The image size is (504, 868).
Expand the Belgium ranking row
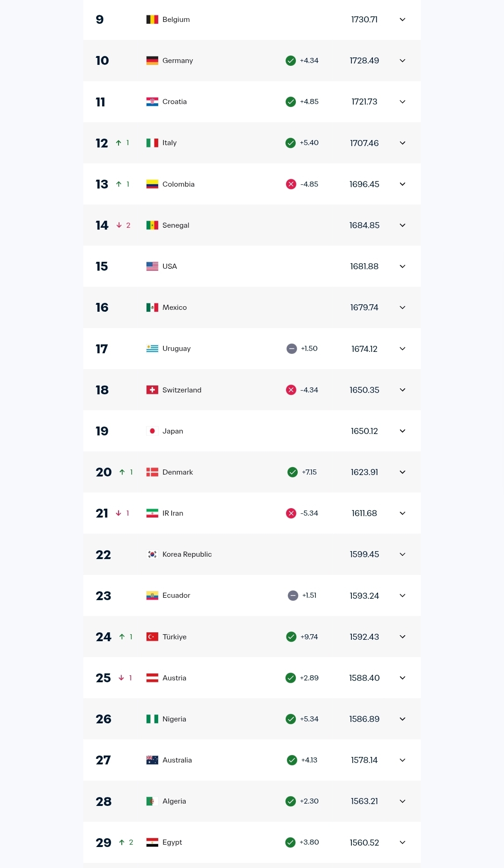(403, 20)
